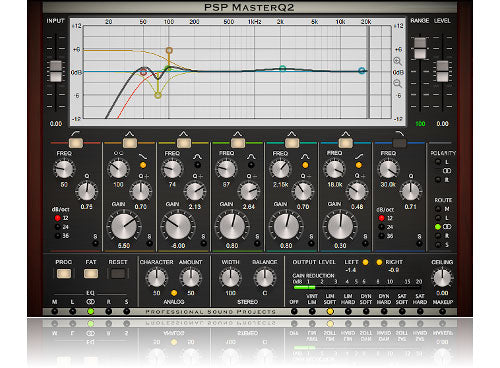Viewport: 500px width, 368px height.
Task: Toggle the high-shelf LED on the 18.0k band
Action: [359, 165]
